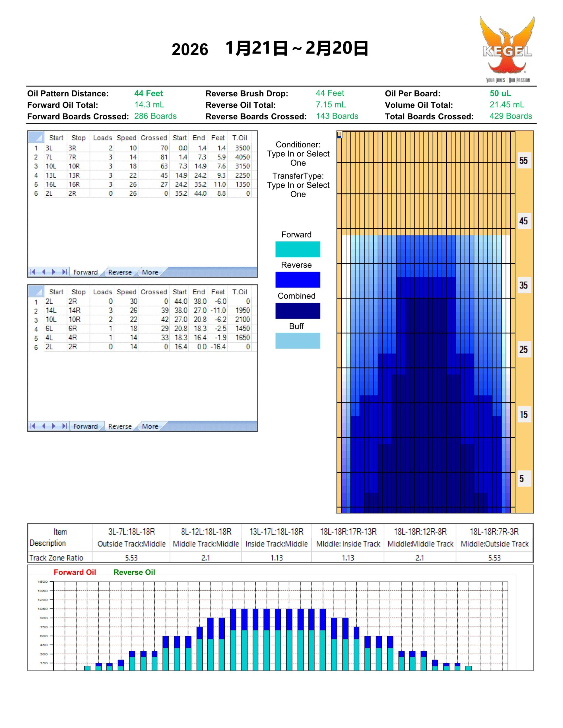Click Conditioner 'Type In or Select One' field

click(x=298, y=158)
